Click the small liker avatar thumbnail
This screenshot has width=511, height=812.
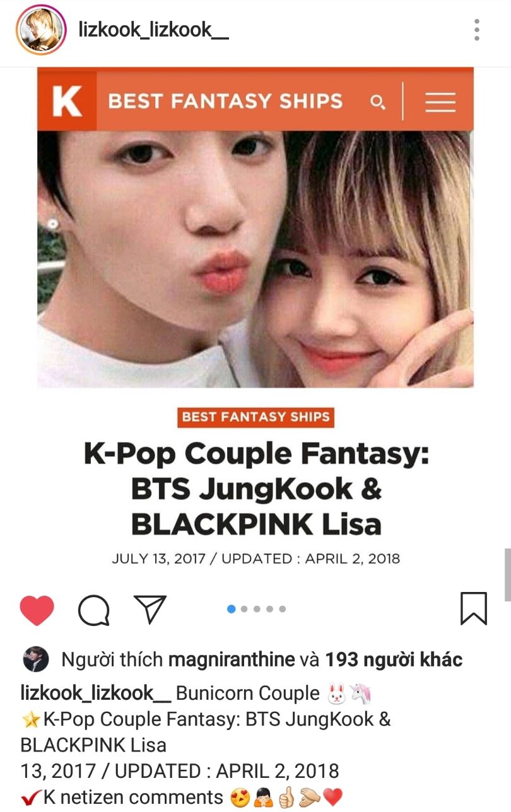pyautogui.click(x=36, y=660)
